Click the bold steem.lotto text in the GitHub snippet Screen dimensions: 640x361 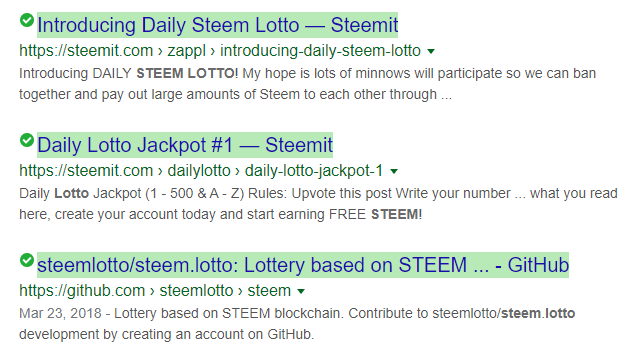[x=538, y=313]
